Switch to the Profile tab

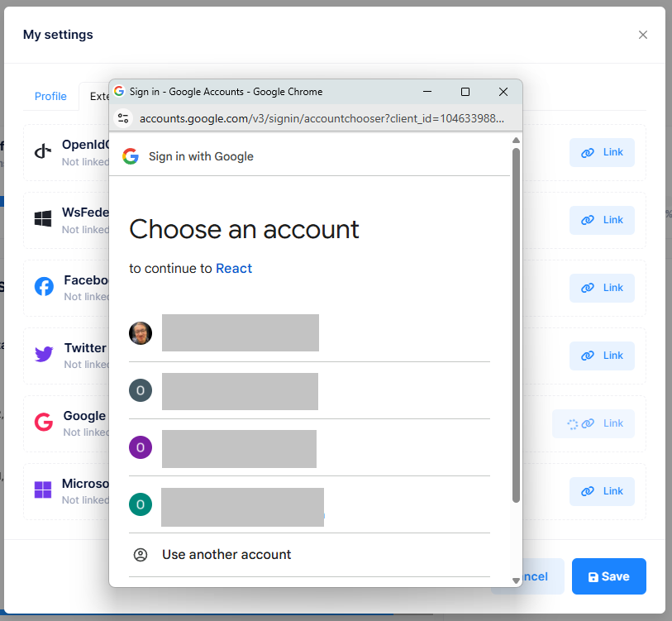click(x=50, y=96)
